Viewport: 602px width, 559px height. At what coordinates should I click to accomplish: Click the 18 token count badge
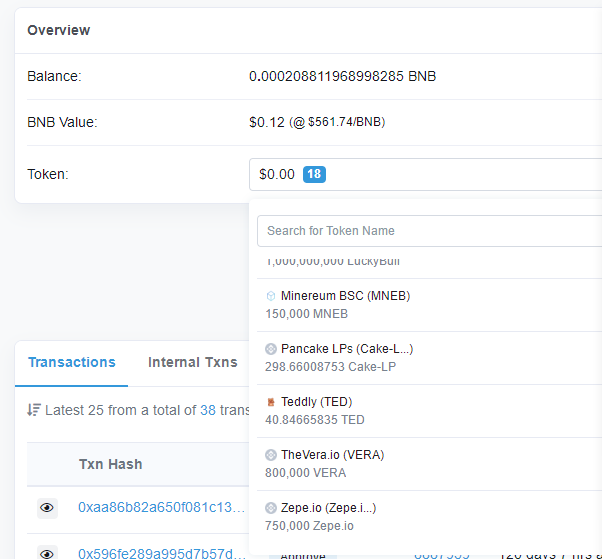[x=314, y=174]
